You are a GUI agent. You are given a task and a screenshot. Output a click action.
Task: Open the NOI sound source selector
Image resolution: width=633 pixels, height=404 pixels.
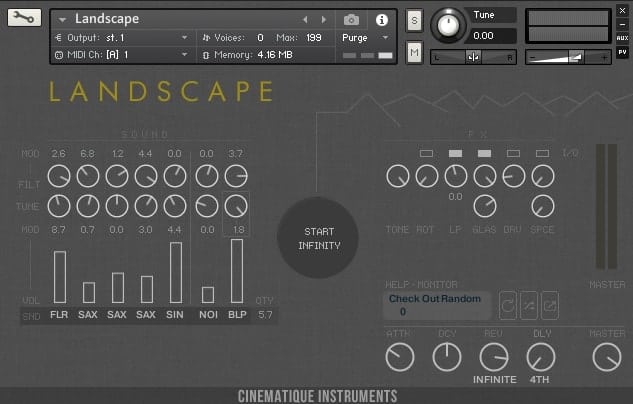(208, 314)
